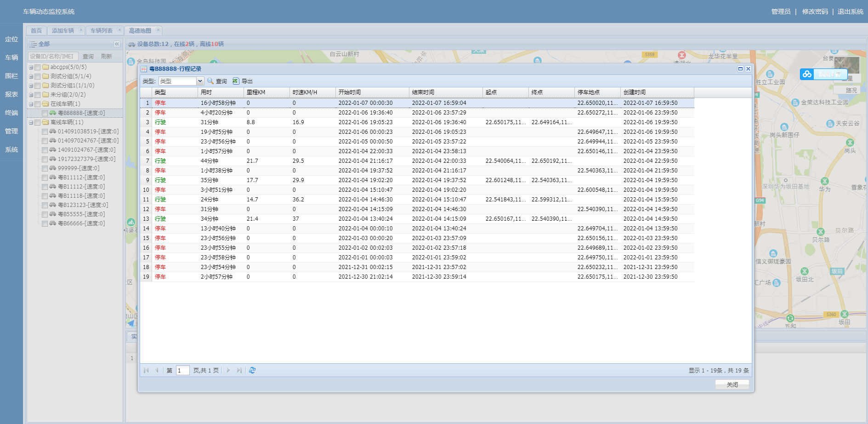Select checkbox for 离线车辆 group
This screenshot has height=424, width=868.
(x=38, y=122)
